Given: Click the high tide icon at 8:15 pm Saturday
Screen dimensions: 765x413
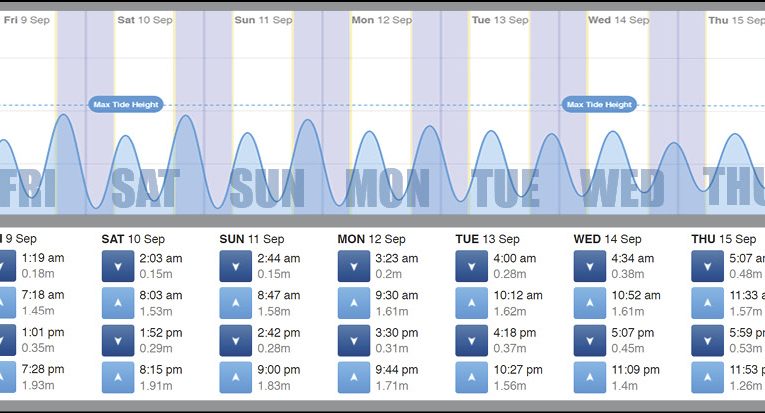Looking at the screenshot, I should (x=117, y=377).
